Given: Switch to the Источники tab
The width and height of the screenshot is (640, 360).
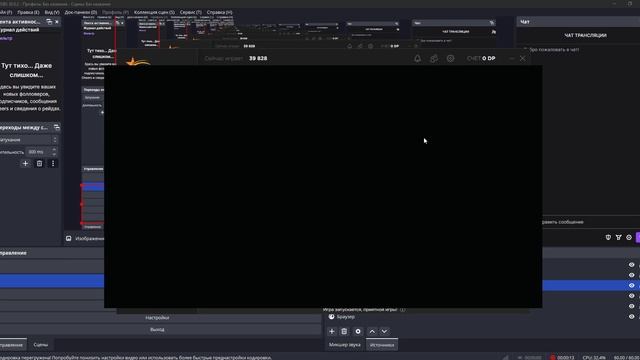Looking at the screenshot, I should [382, 345].
